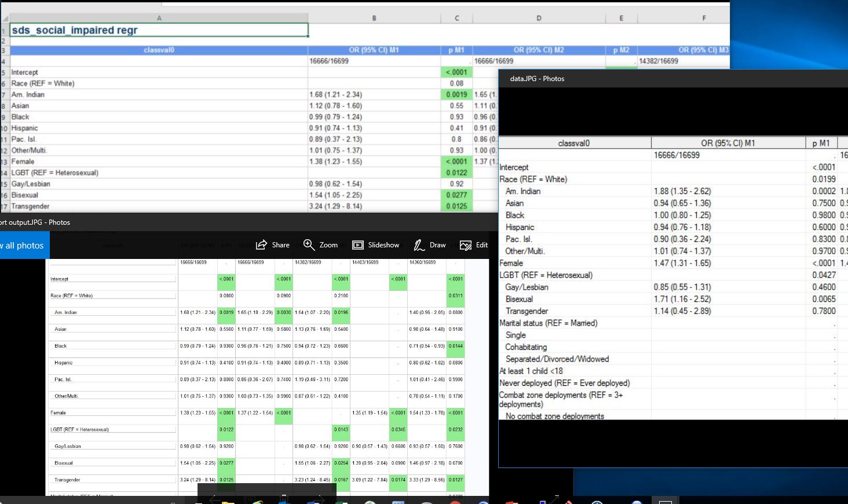Image resolution: width=848 pixels, height=504 pixels.
Task: Select column D header in spreadsheet
Action: tap(539, 18)
